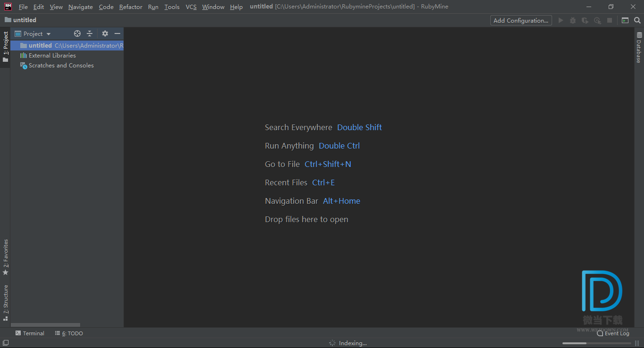The height and width of the screenshot is (348, 644).
Task: Click the Run button in the toolbar
Action: click(x=561, y=20)
